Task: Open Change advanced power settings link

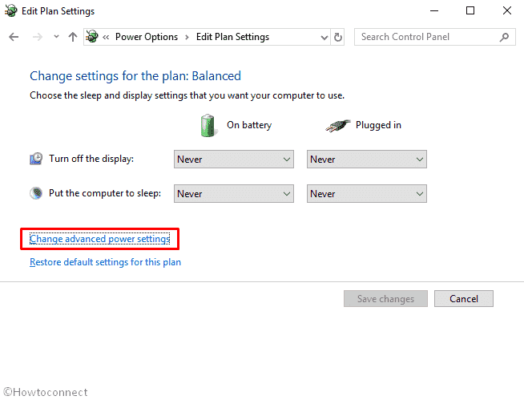Action: pos(100,239)
